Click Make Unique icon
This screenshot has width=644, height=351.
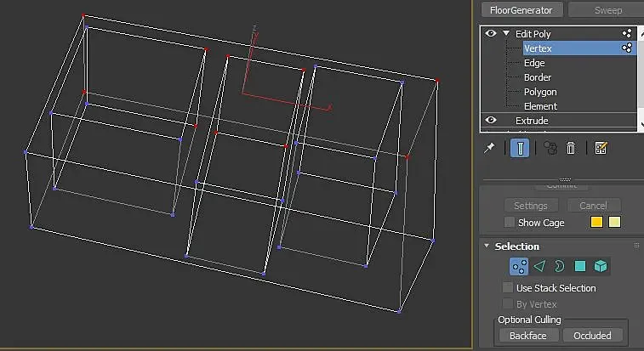coord(550,148)
